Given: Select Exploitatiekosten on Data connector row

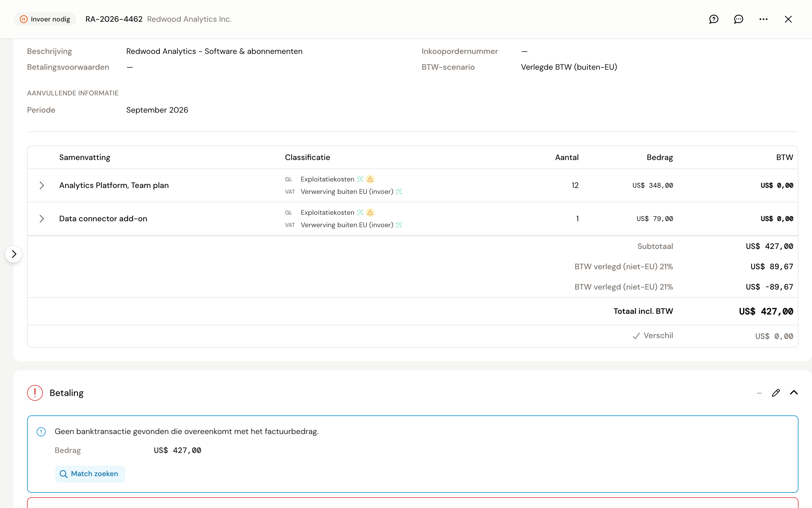Looking at the screenshot, I should coord(328,212).
